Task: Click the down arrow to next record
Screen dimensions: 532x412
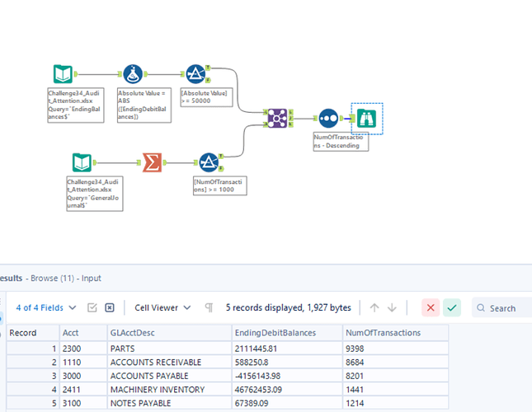Action: (392, 307)
